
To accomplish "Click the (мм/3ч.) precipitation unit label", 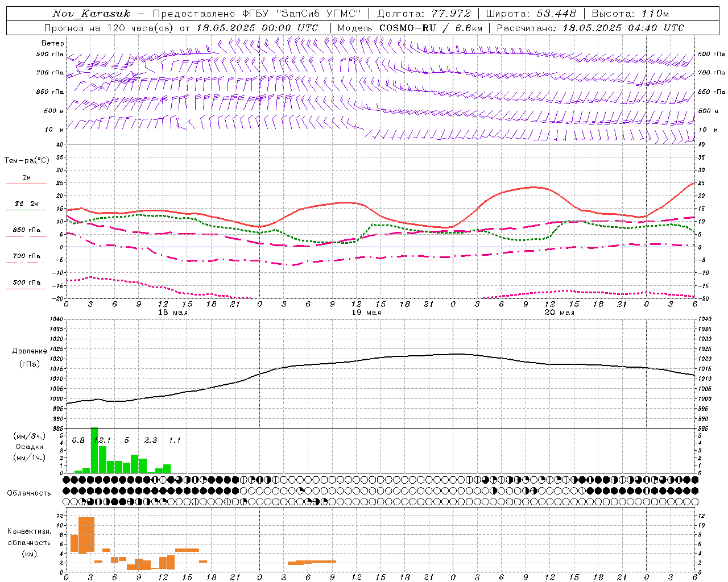I will pos(30,436).
